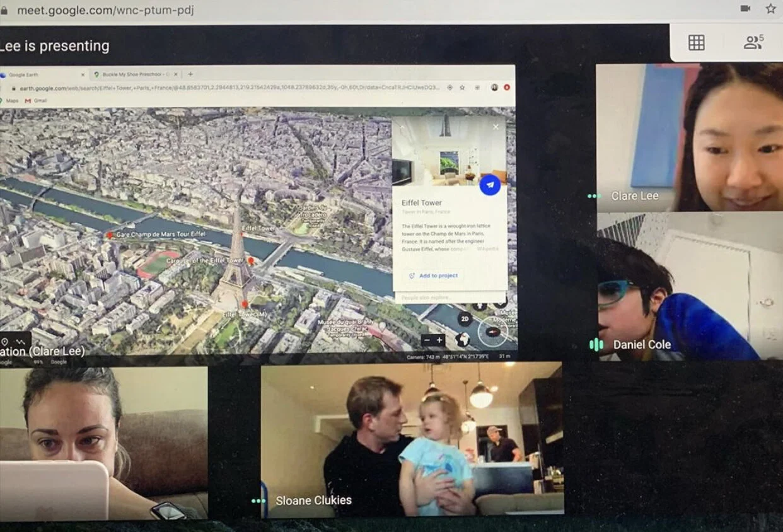Screen dimensions: 783x532
Task: Click the profile avatar in shared browser
Action: tap(495, 88)
